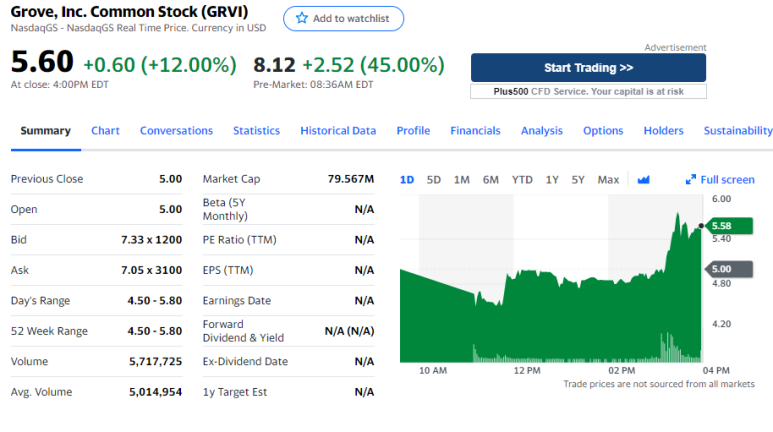Click the Trade prices disclaimer text
This screenshot has width=773, height=432.
pyautogui.click(x=659, y=384)
